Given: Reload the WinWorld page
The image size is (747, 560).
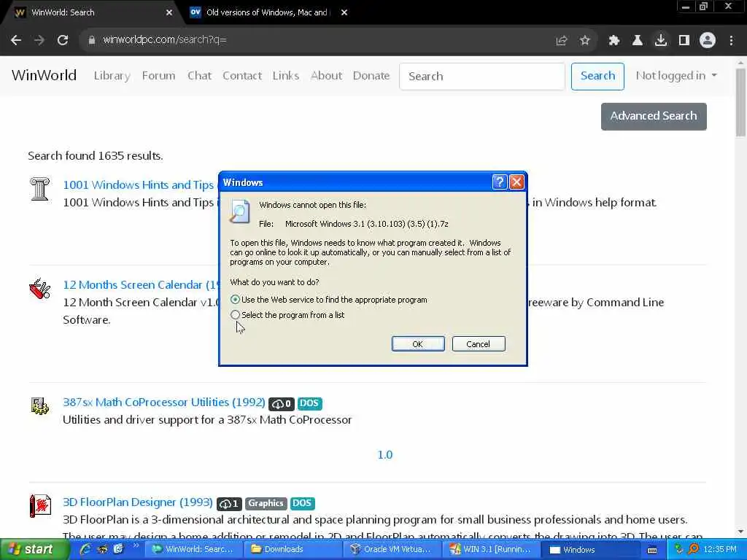Looking at the screenshot, I should pyautogui.click(x=63, y=40).
